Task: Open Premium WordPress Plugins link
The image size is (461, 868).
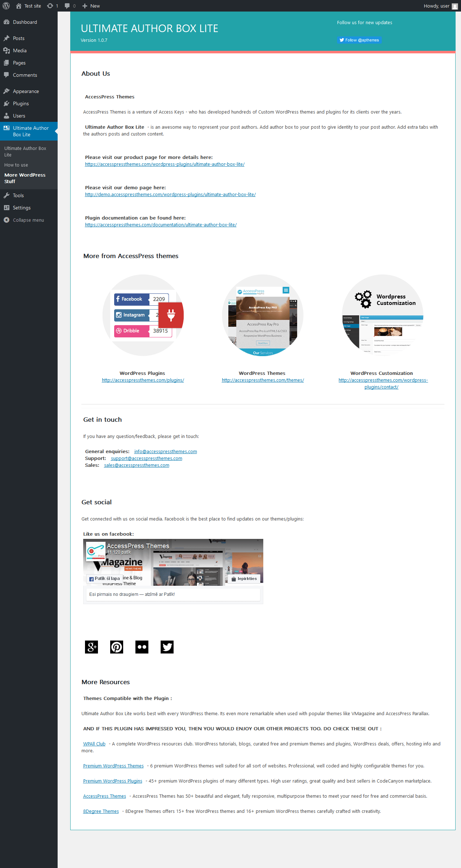Action: (x=113, y=781)
